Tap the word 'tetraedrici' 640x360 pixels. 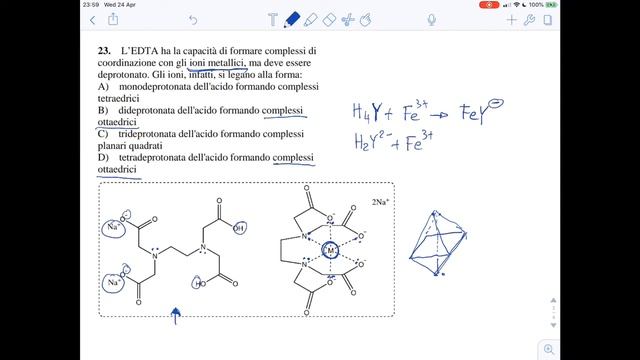click(x=118, y=98)
